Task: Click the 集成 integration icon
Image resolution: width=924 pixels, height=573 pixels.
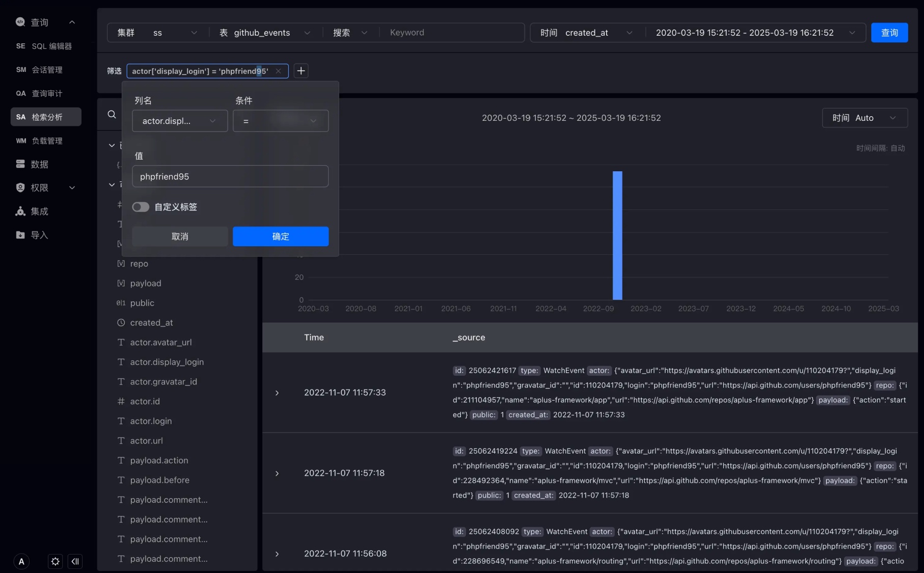Action: pos(20,211)
